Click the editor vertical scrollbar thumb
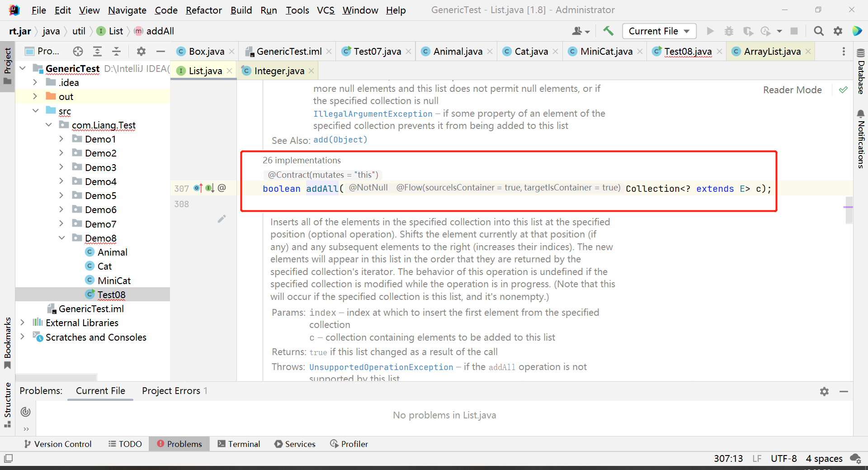 849,210
